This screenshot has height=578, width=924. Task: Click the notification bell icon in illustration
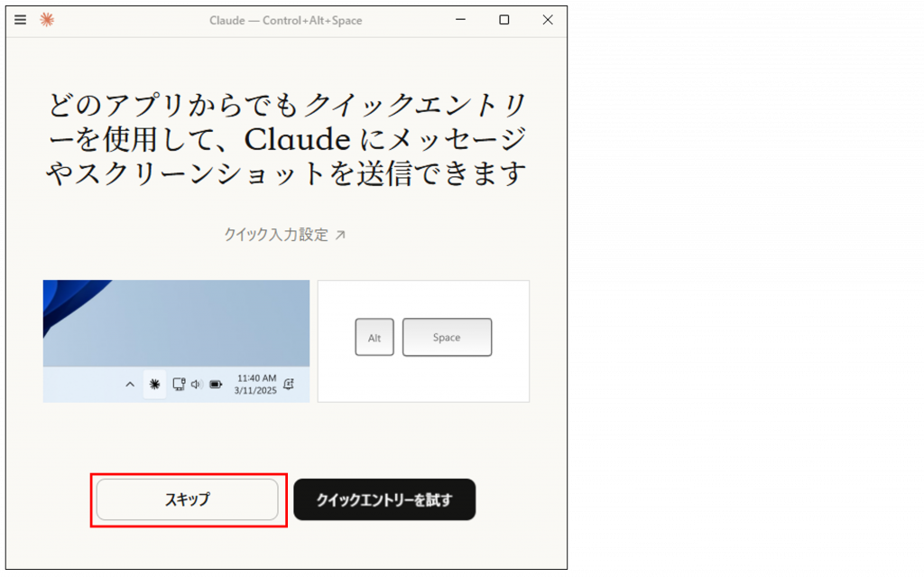(x=289, y=384)
